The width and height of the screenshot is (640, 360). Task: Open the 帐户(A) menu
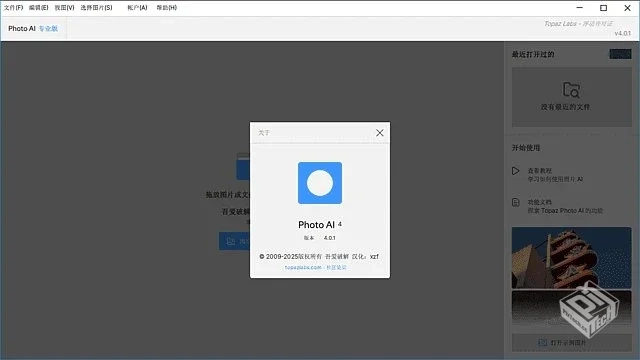(137, 7)
